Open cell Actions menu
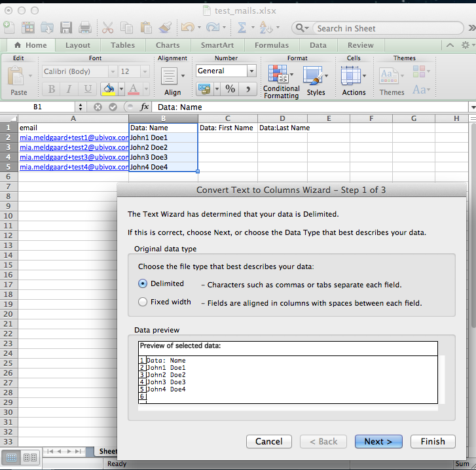 [354, 81]
